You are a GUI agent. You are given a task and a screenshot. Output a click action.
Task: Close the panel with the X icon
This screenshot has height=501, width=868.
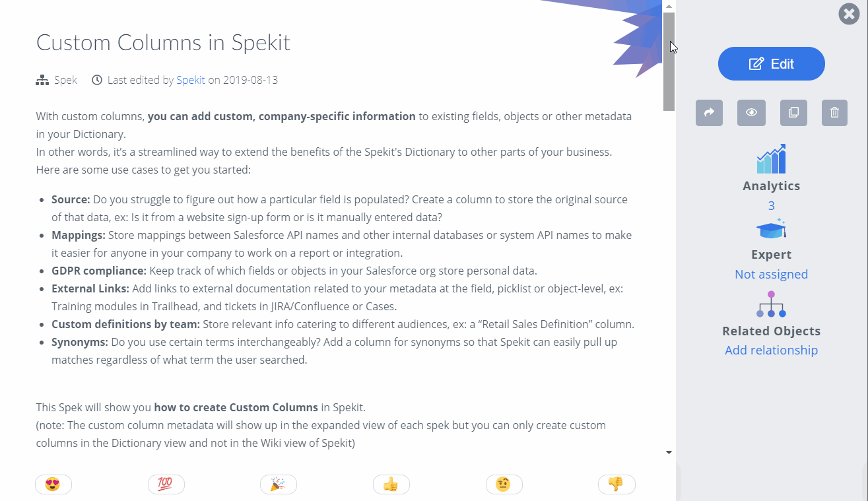[849, 14]
